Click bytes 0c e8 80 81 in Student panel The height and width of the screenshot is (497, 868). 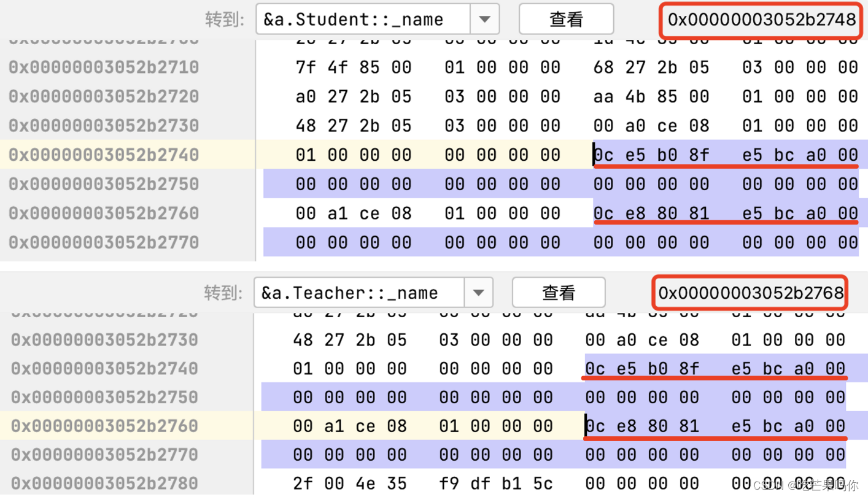[651, 214]
